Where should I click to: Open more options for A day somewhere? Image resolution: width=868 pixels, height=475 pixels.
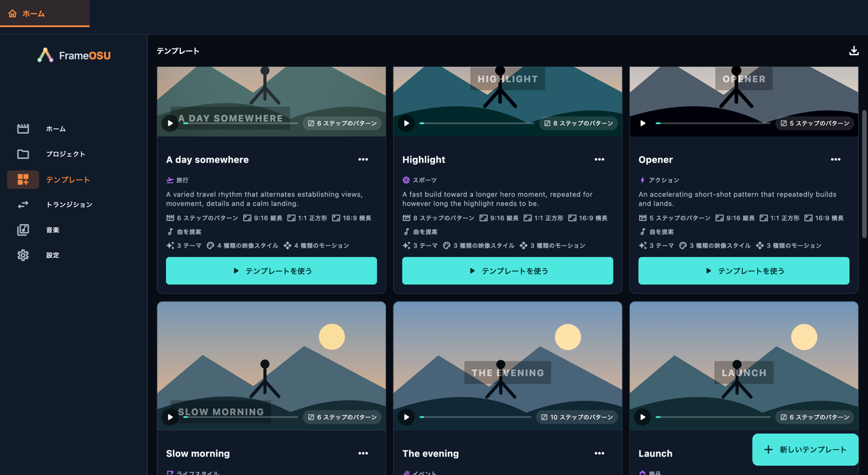tap(363, 160)
